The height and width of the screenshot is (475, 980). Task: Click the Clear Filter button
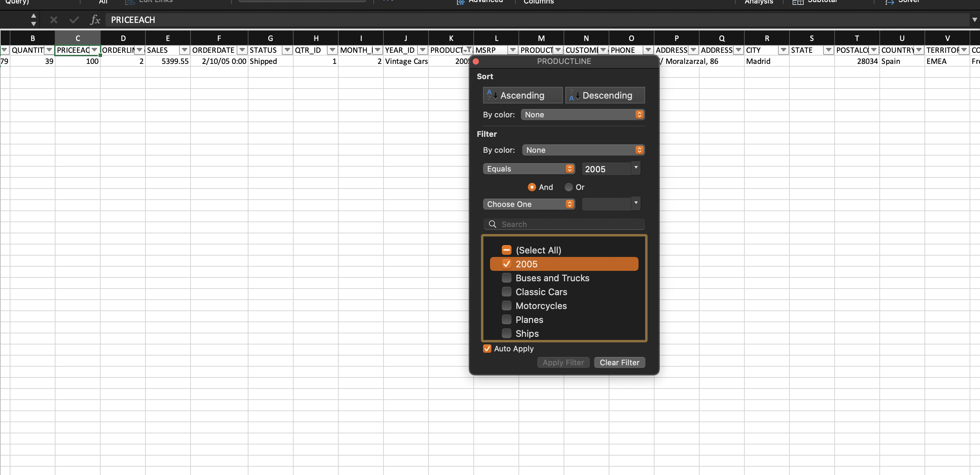(x=619, y=362)
